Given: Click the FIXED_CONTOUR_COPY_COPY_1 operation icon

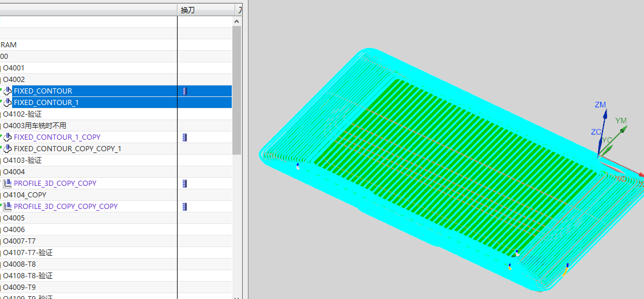Looking at the screenshot, I should pyautogui.click(x=7, y=149).
